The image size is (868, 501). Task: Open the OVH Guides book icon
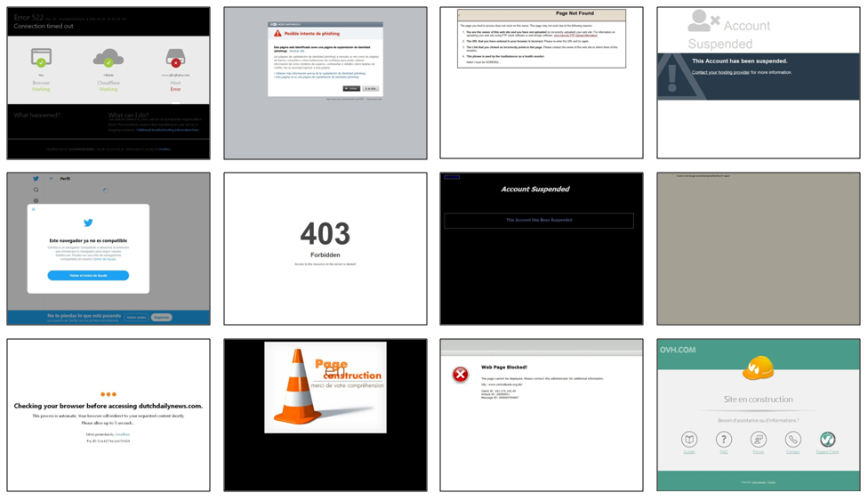pyautogui.click(x=689, y=440)
